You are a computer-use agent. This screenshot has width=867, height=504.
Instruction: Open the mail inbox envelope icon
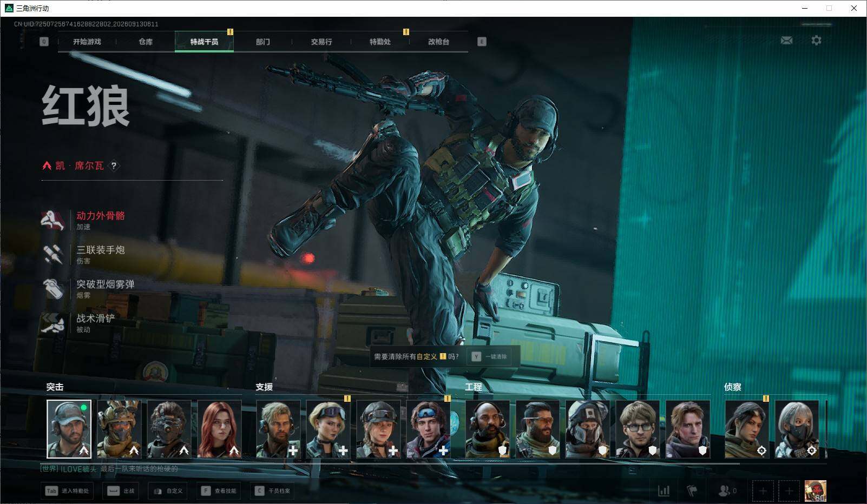(786, 41)
